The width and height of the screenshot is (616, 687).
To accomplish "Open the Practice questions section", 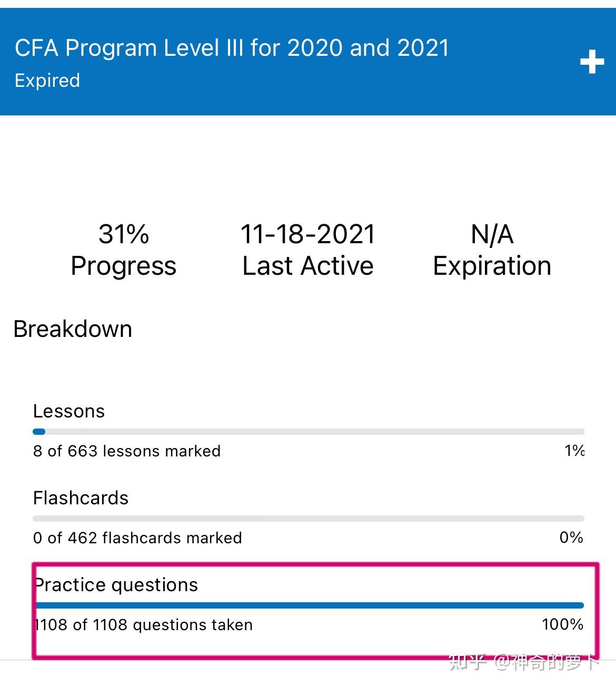I will [x=116, y=584].
